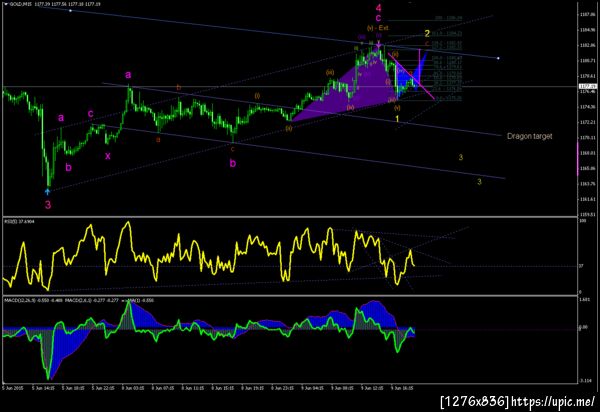Viewport: 600px width, 412px height.
Task: Select the cyan up arrow at wave 3 low
Action: (47, 191)
